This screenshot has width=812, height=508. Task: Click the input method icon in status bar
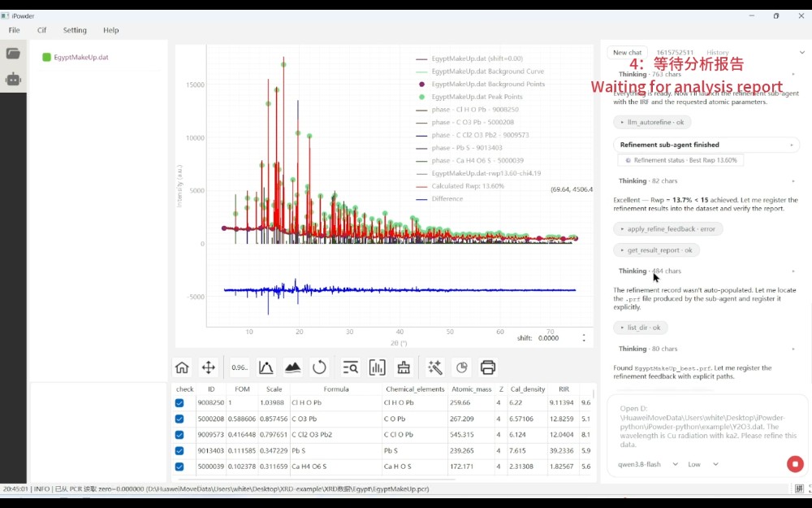click(x=800, y=488)
